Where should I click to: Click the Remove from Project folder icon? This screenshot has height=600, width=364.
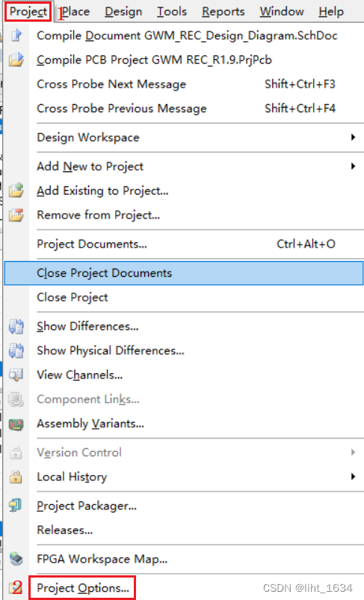pyautogui.click(x=16, y=215)
